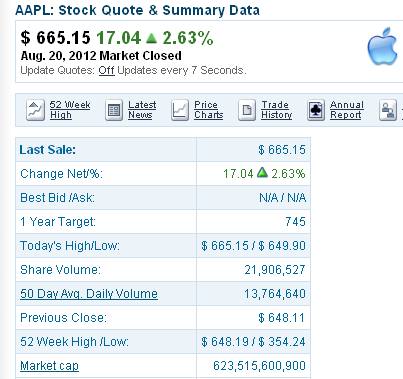Click the Latest News newspaper icon
403x379 pixels.
[x=114, y=110]
